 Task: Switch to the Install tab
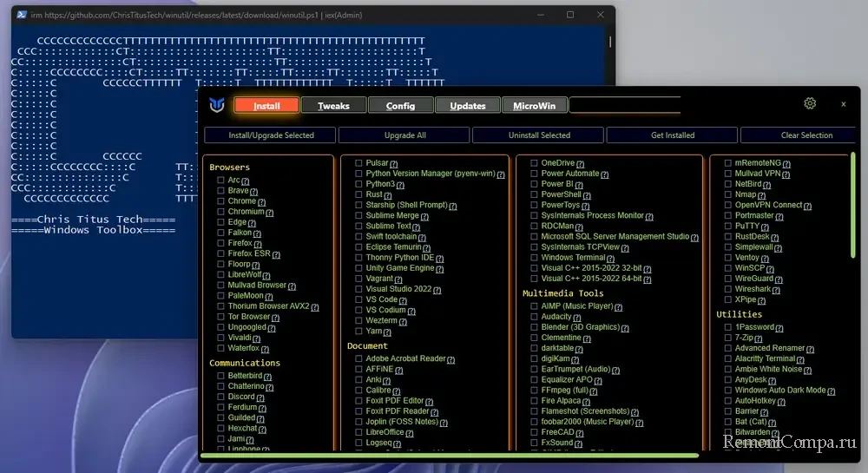point(266,105)
